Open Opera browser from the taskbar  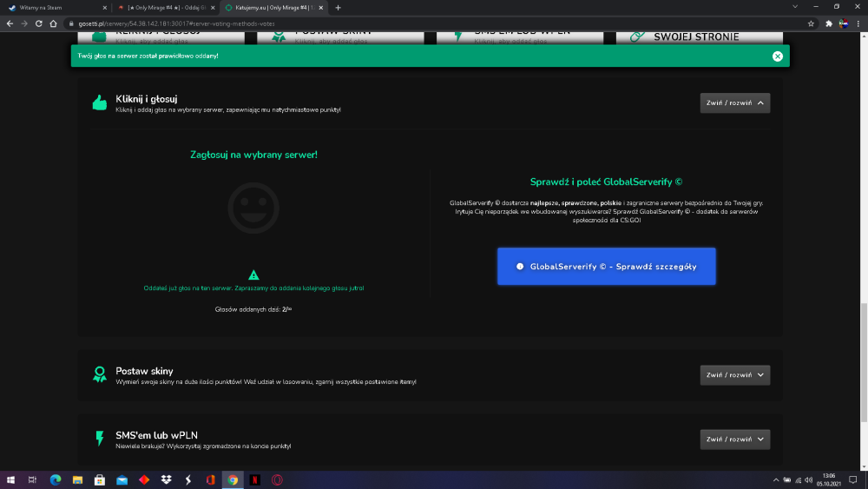(277, 480)
